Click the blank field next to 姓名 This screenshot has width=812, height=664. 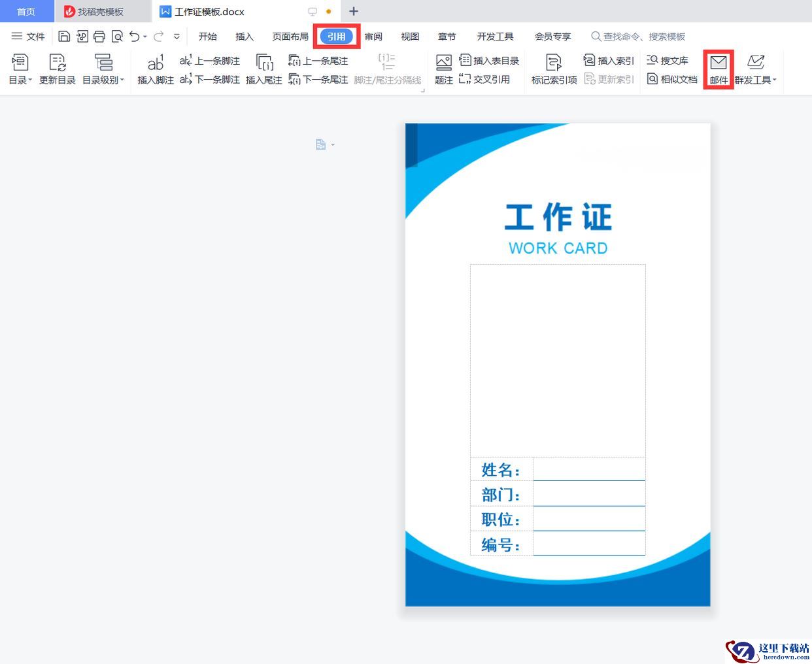coord(589,469)
